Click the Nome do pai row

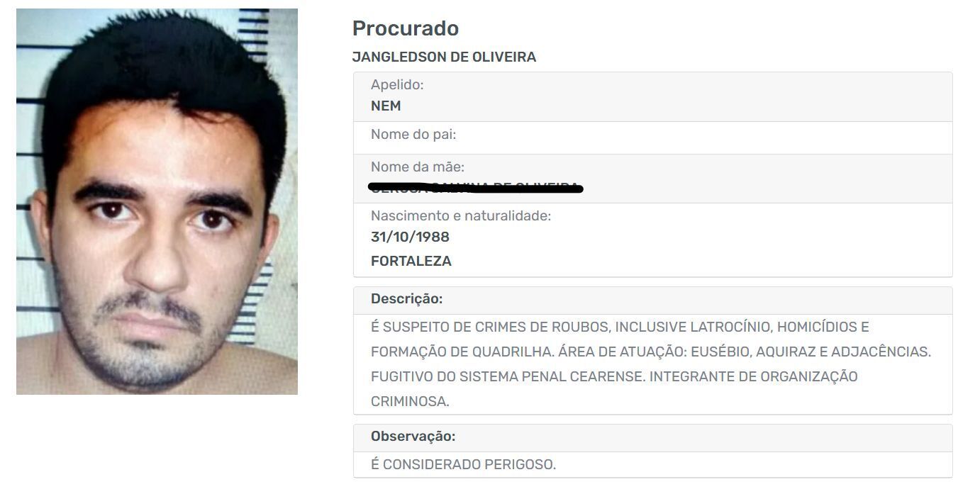[652, 137]
